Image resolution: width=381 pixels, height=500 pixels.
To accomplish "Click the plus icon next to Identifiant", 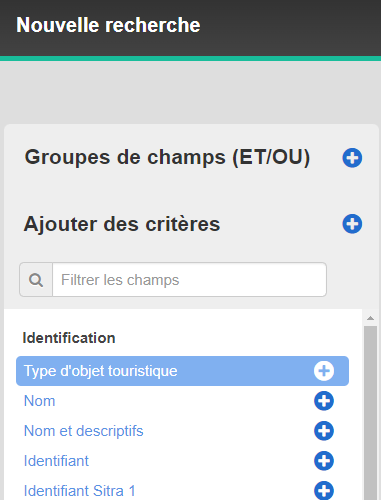I will (324, 461).
